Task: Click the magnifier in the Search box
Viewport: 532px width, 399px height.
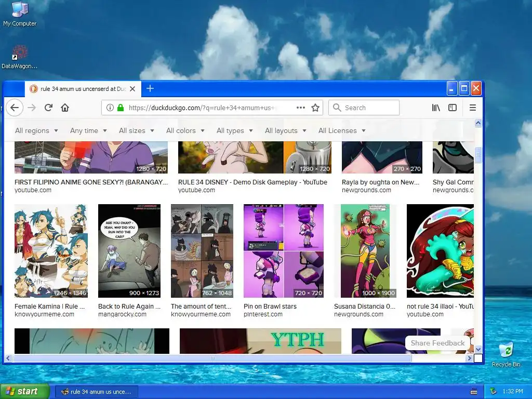Action: (x=337, y=108)
